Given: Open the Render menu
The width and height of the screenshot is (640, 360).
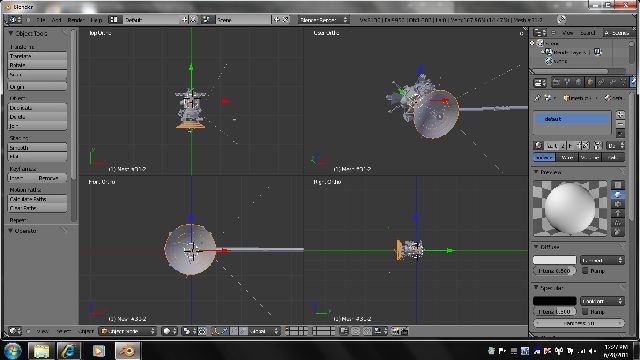Looking at the screenshot, I should 76,20.
